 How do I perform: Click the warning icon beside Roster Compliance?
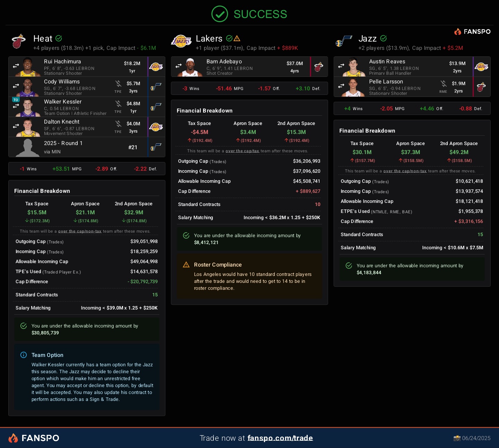coord(186,265)
